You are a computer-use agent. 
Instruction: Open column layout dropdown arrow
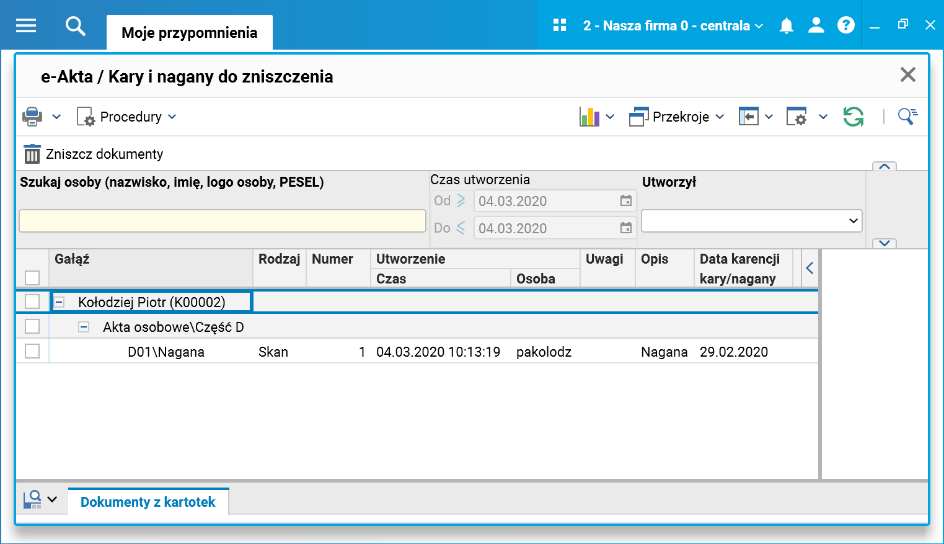769,117
